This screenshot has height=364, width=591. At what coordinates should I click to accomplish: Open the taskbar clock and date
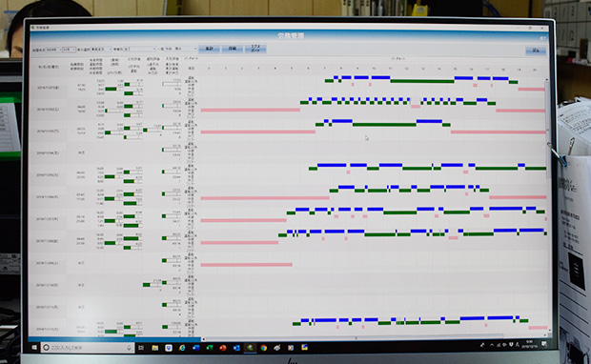[529, 343]
